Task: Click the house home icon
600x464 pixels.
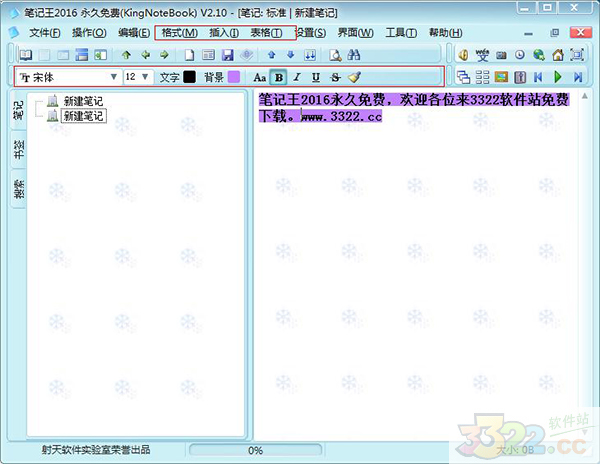Action: tap(558, 55)
